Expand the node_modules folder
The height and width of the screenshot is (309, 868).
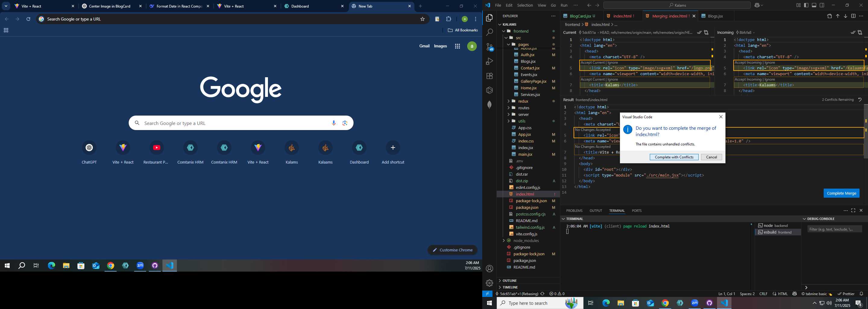point(504,241)
